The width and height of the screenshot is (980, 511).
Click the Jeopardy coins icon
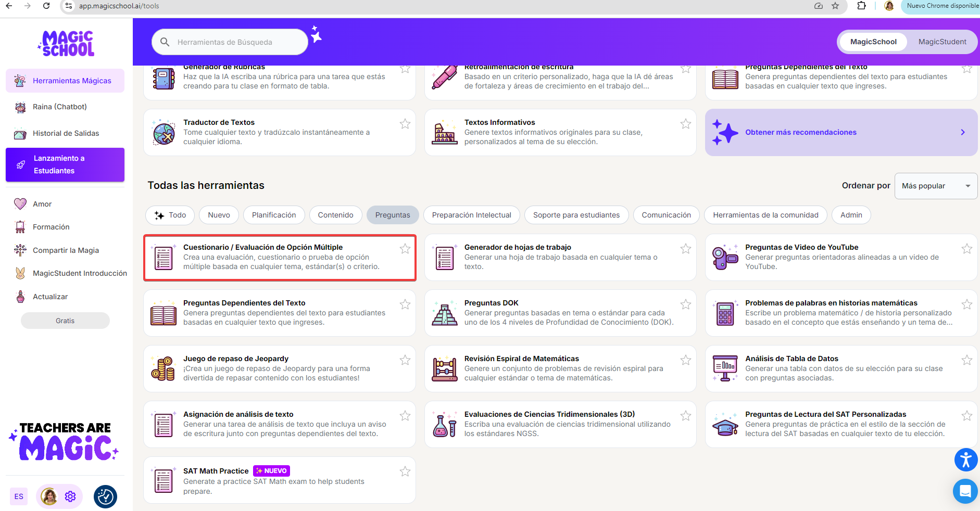coord(163,368)
